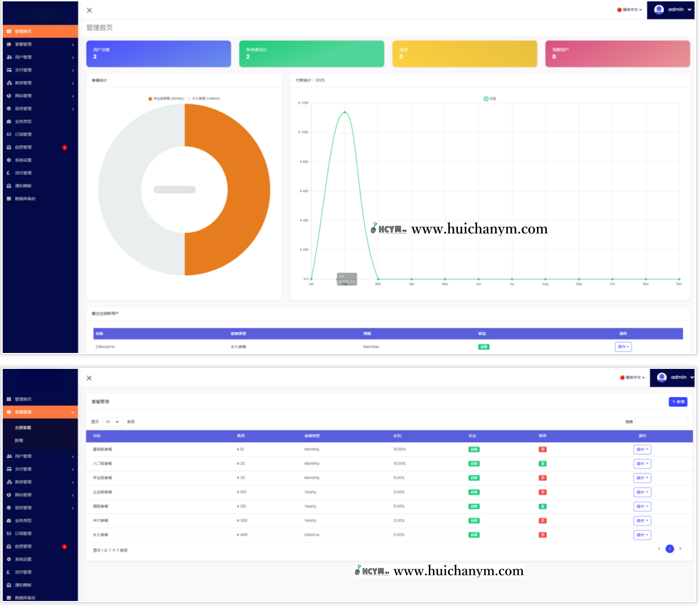Click the X sidebar-collapse icon above 管理首页 title

tap(89, 10)
